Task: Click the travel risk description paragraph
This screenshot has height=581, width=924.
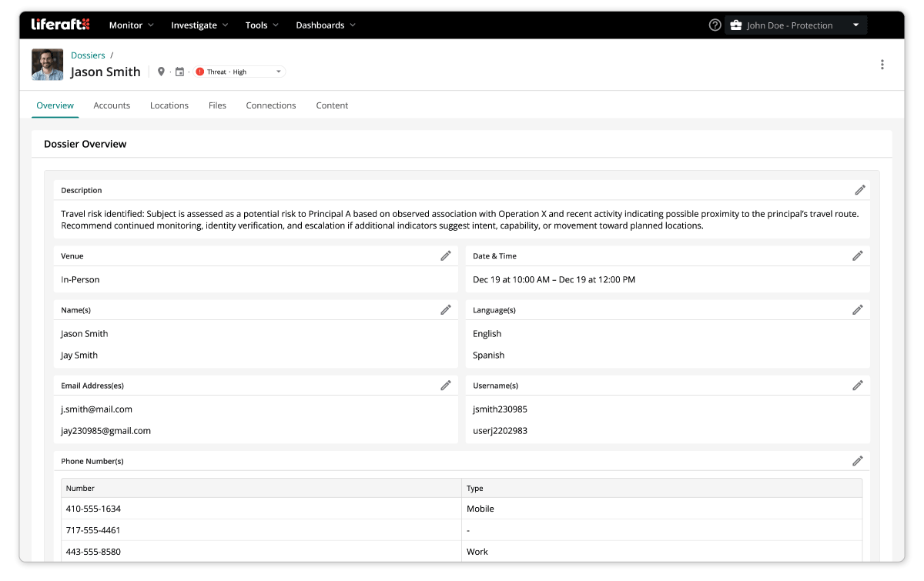Action: coord(460,219)
